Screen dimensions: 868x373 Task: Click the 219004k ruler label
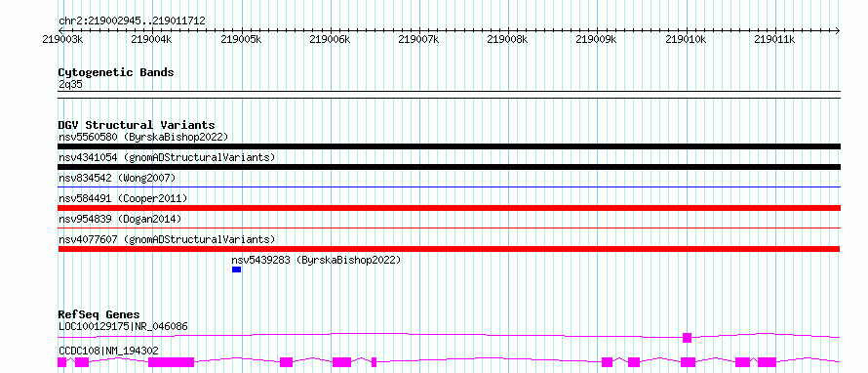click(152, 39)
